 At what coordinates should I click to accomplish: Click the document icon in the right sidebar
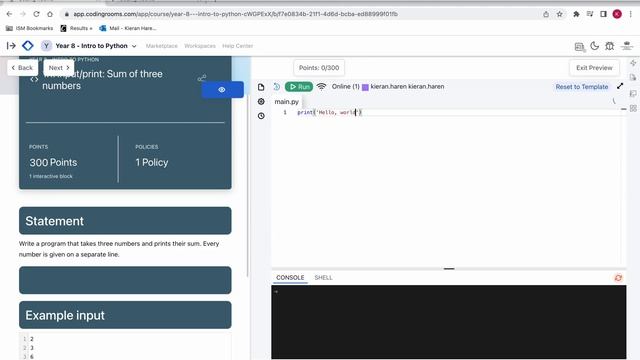(633, 78)
